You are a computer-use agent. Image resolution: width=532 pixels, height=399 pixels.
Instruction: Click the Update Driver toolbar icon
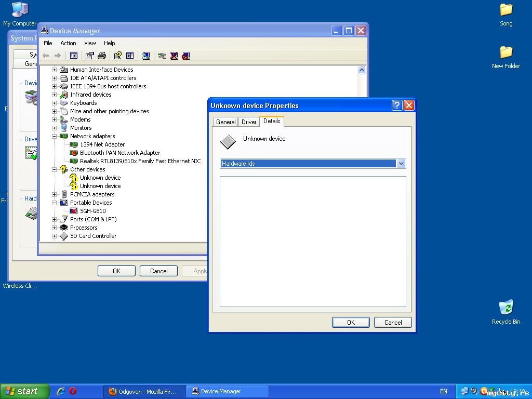point(162,56)
